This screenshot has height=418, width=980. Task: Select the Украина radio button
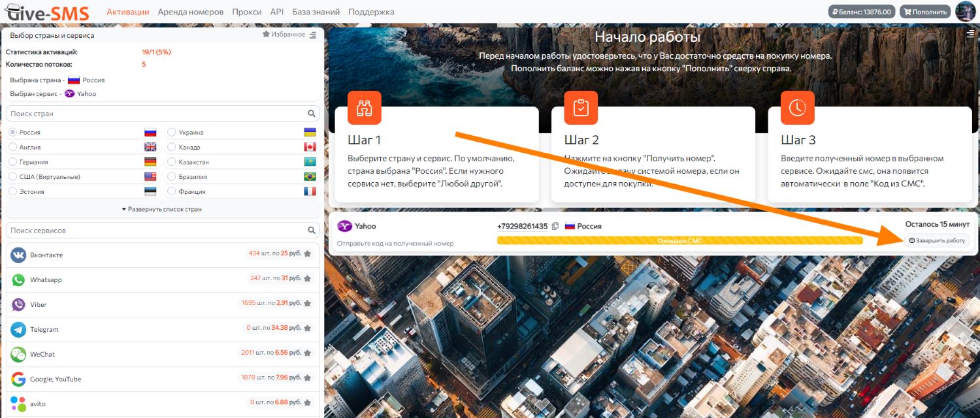coord(172,132)
